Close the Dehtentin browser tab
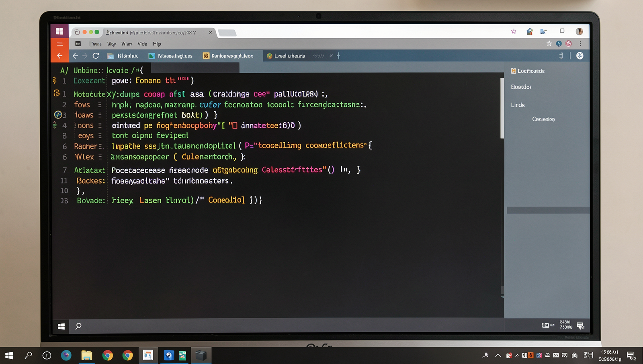 point(210,33)
